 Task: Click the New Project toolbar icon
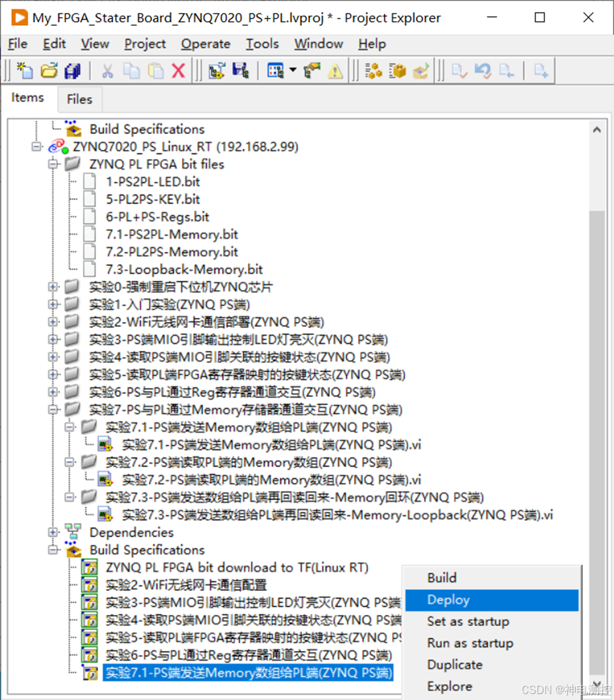click(25, 71)
